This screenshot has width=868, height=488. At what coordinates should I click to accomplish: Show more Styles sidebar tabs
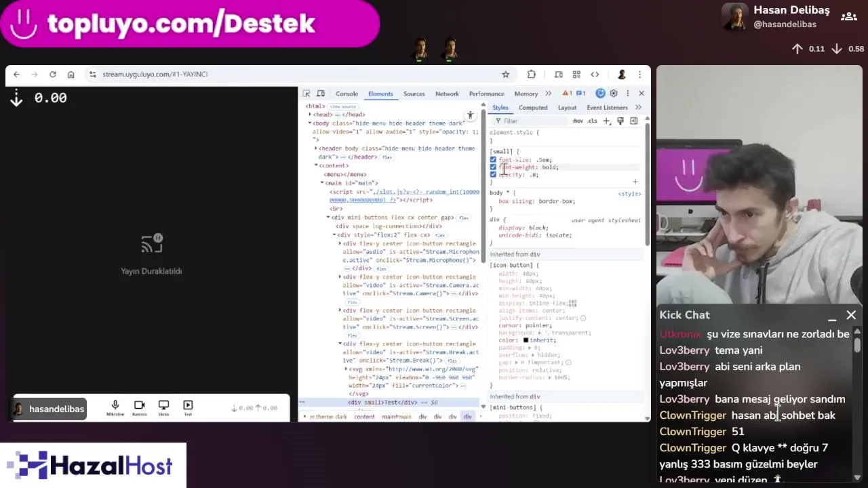638,108
